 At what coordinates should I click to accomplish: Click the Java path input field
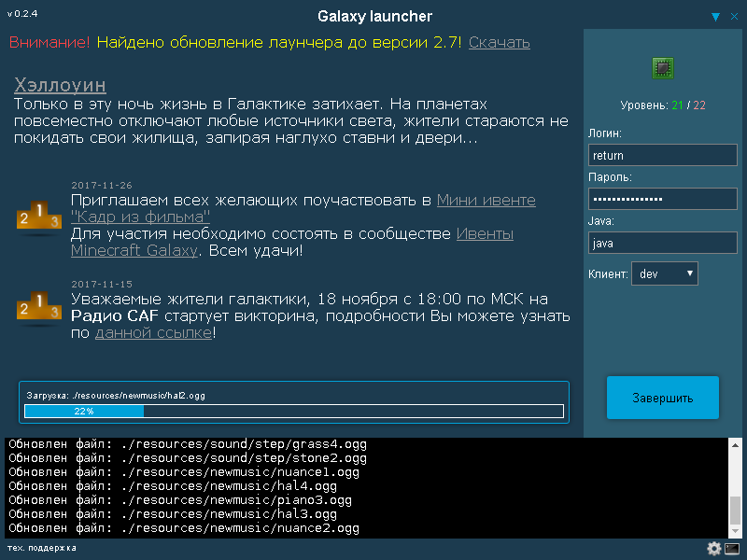tap(662, 244)
